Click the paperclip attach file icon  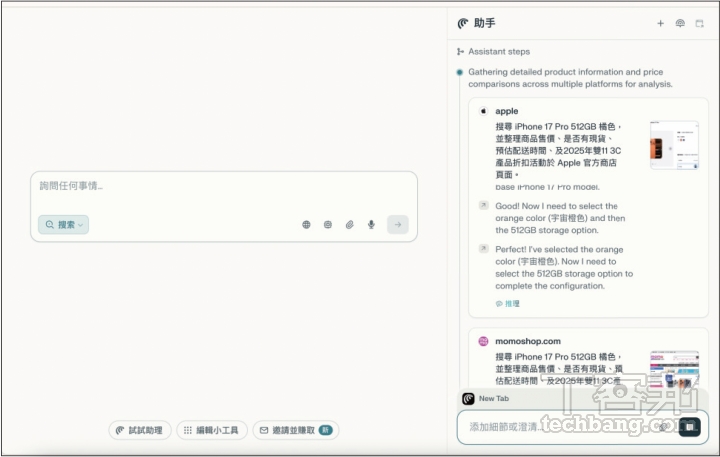[x=349, y=225]
